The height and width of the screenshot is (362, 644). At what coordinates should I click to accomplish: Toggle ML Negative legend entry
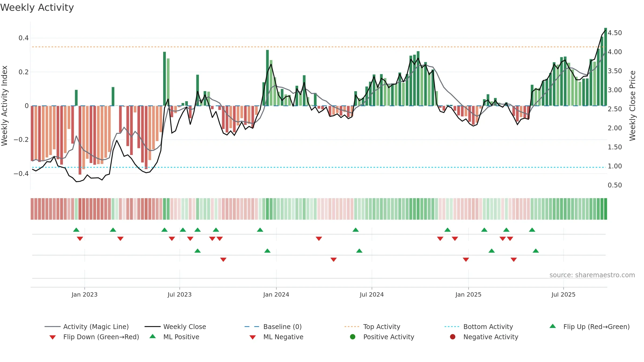(x=276, y=337)
